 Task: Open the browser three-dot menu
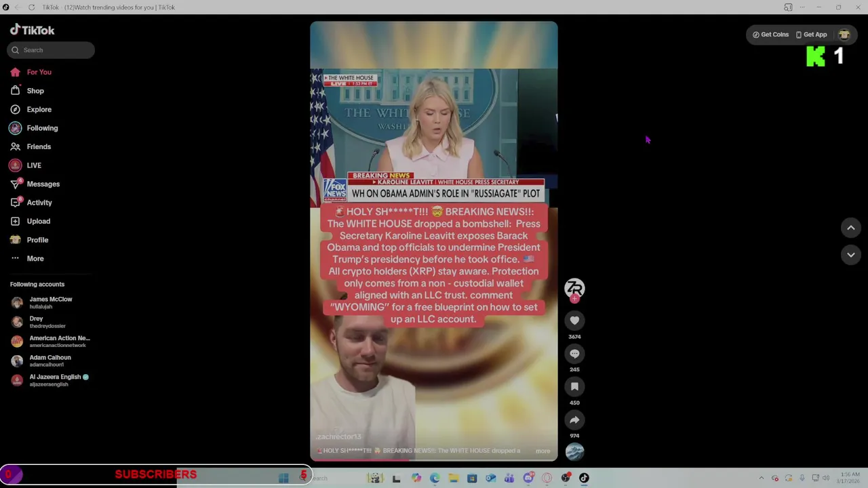(803, 7)
